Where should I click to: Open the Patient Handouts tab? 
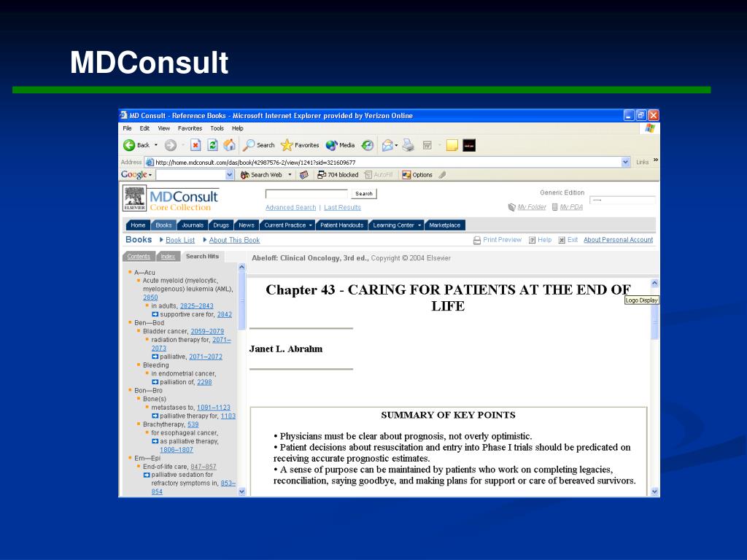pos(341,225)
